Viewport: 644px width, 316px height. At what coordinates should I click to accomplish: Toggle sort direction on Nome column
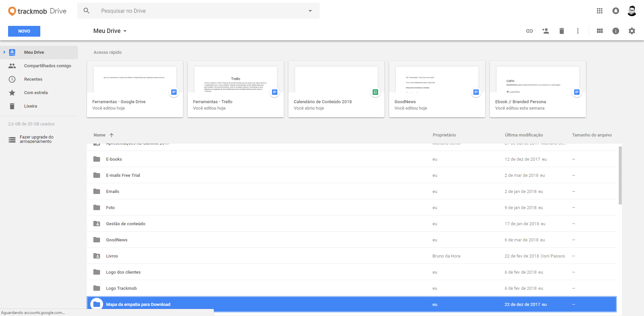111,135
